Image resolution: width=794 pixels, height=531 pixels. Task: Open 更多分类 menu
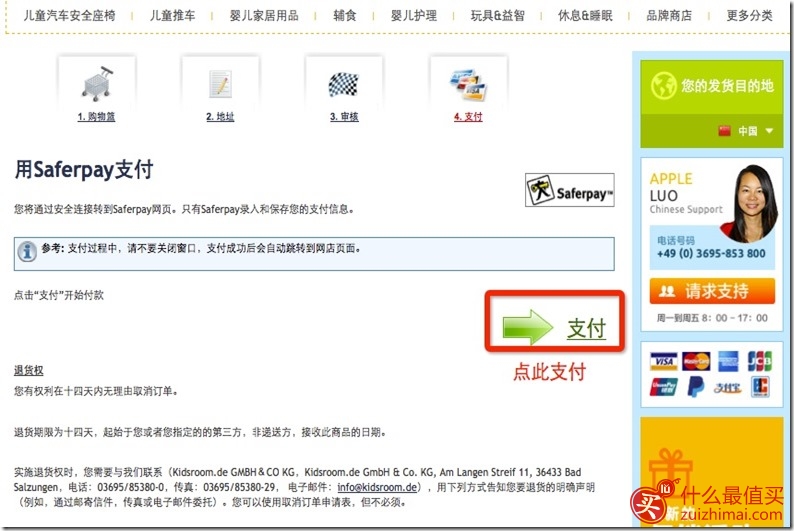click(x=749, y=16)
